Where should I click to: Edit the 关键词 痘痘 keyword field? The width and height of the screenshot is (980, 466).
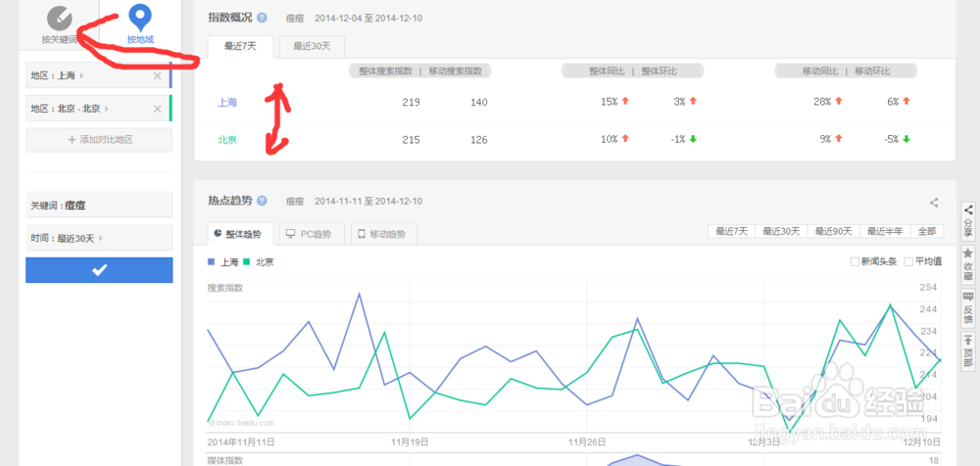[x=99, y=205]
